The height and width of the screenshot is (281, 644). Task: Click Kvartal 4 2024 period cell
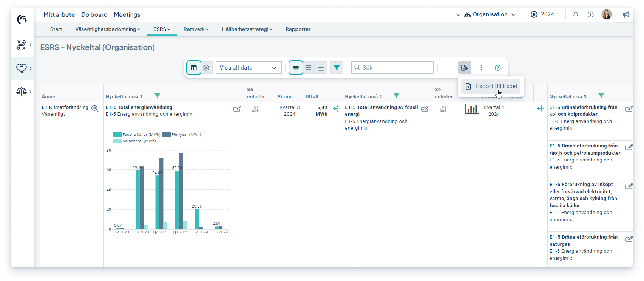click(494, 111)
